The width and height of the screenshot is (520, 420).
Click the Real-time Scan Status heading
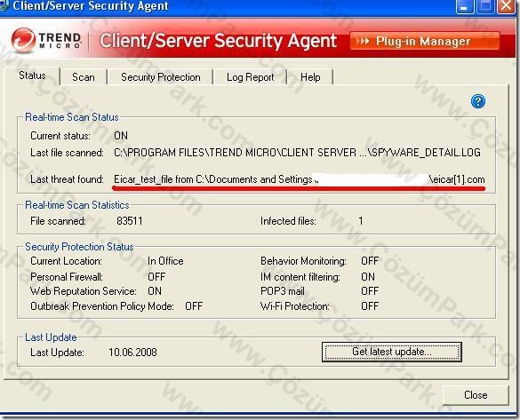click(72, 117)
